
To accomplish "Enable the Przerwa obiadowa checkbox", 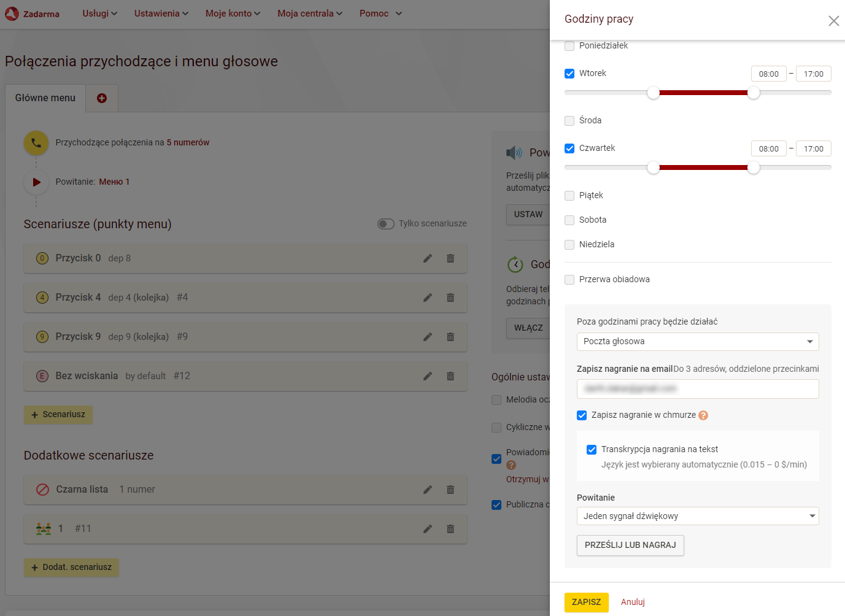I will coord(569,280).
